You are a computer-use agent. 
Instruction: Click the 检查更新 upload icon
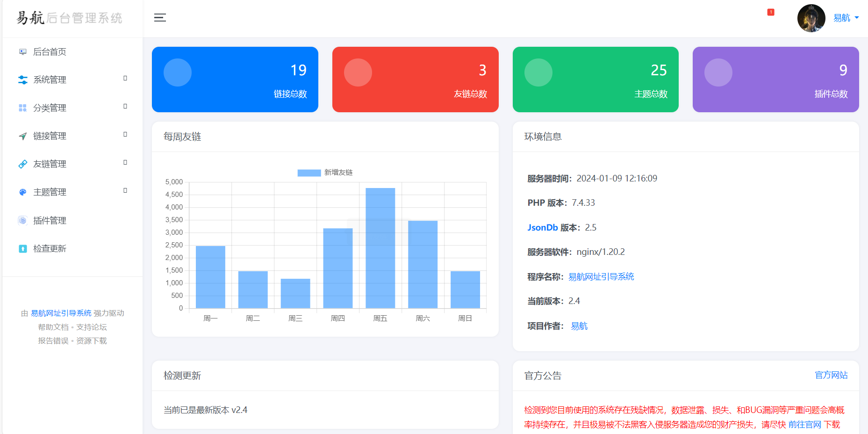(22, 249)
